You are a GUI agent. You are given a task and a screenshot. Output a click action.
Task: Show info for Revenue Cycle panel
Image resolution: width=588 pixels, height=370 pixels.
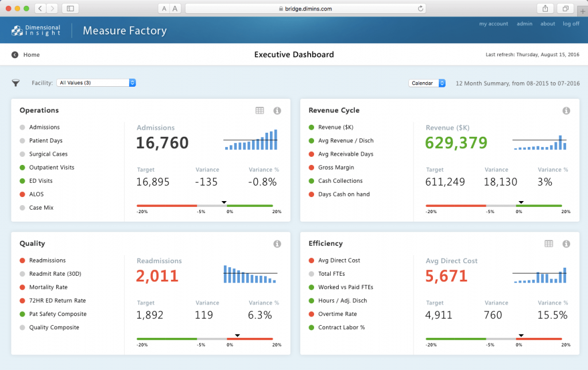pos(566,110)
